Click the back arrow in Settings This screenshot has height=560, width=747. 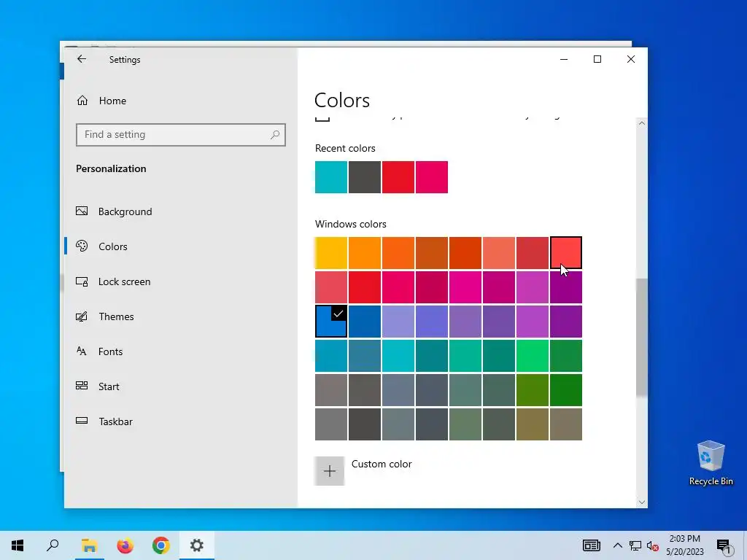click(82, 59)
